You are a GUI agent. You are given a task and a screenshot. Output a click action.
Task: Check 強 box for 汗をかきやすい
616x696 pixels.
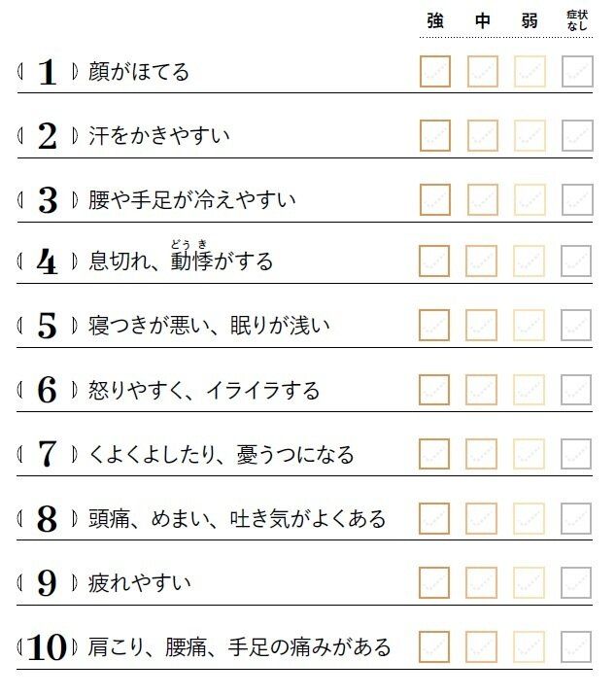(x=435, y=135)
